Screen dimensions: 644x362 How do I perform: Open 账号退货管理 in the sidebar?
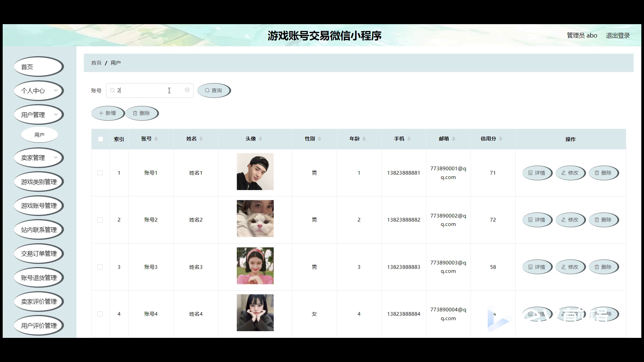pyautogui.click(x=39, y=278)
